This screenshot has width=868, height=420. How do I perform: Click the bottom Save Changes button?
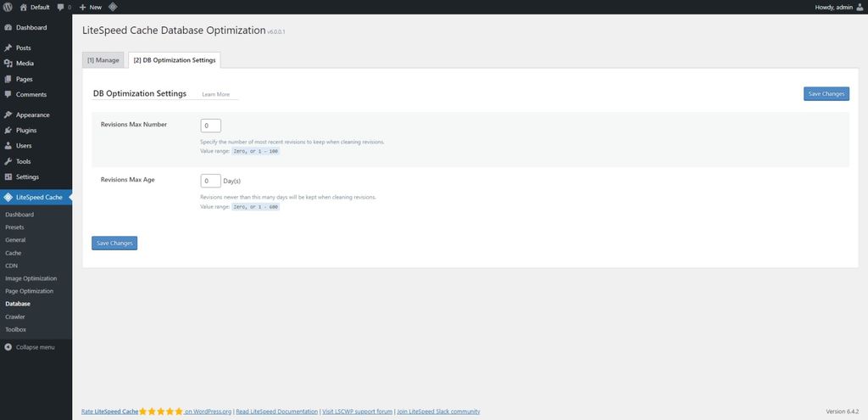tap(114, 244)
